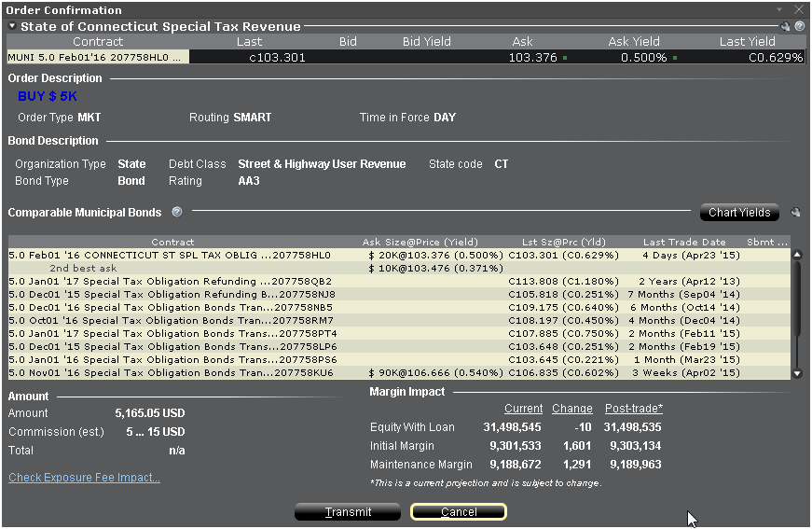
Task: Click the Ask Yield column header
Action: pos(633,42)
